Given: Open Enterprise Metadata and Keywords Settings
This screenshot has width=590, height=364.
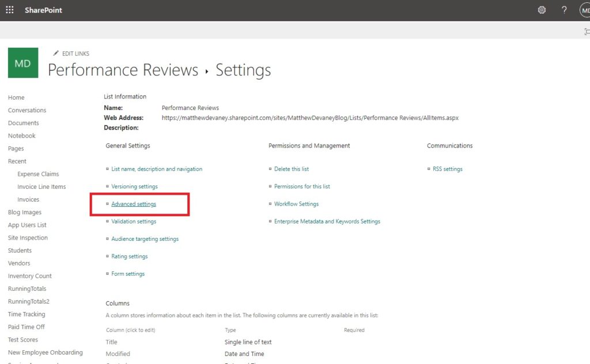Looking at the screenshot, I should pos(327,222).
